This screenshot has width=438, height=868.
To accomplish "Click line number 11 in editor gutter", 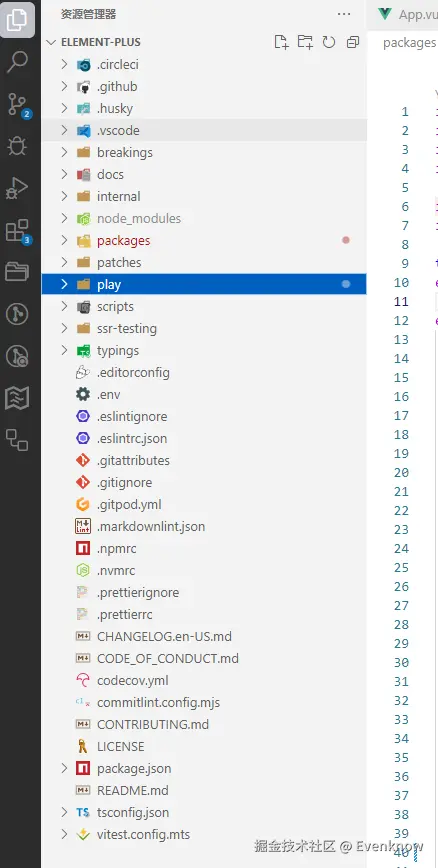I will point(401,302).
